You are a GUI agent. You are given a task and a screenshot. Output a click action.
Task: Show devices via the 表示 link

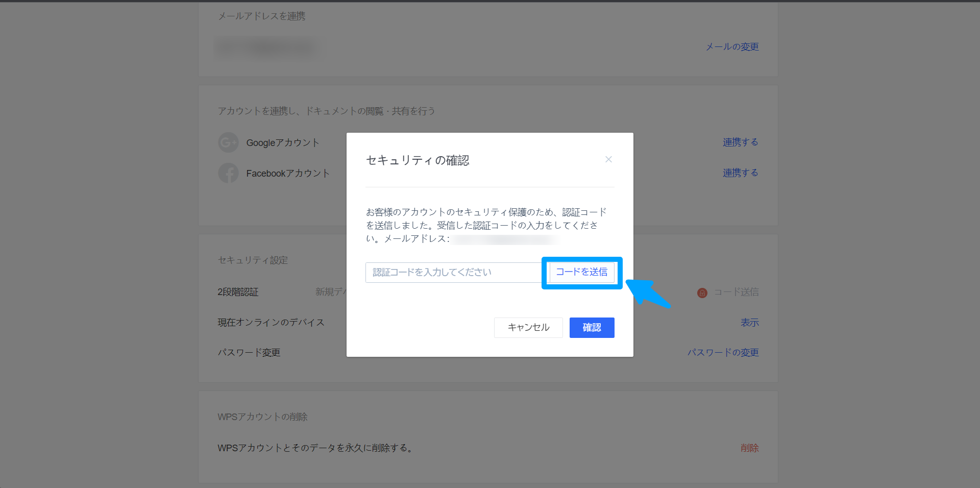(750, 323)
